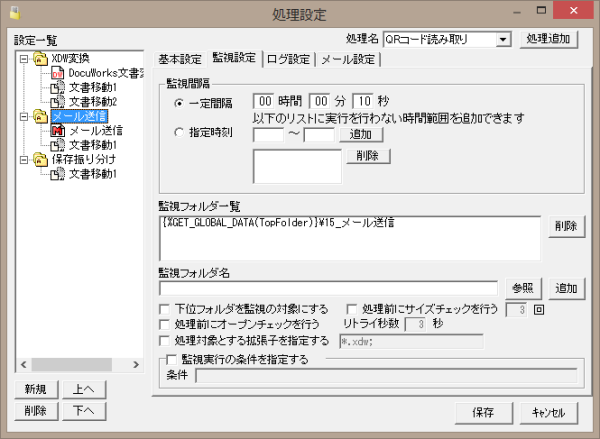
Task: Click 文書移動1 icon under 保存振り分け
Action: 57,174
